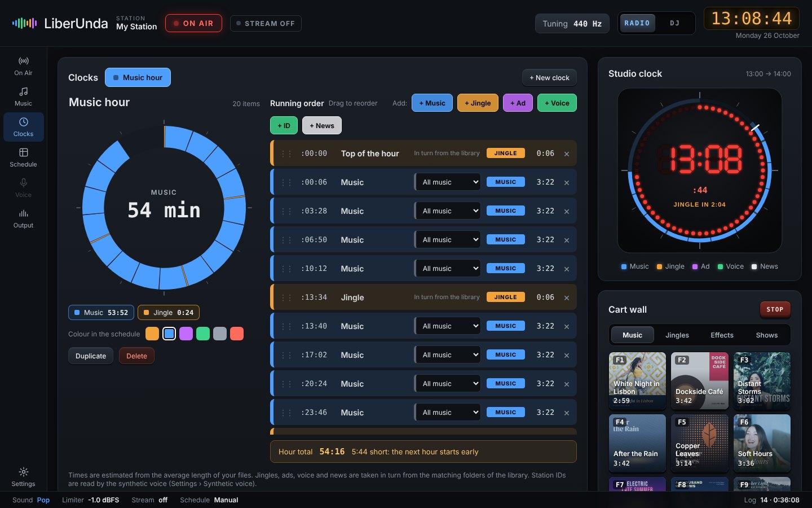The height and width of the screenshot is (508, 812).
Task: Remove the Top of the hour row
Action: 567,154
